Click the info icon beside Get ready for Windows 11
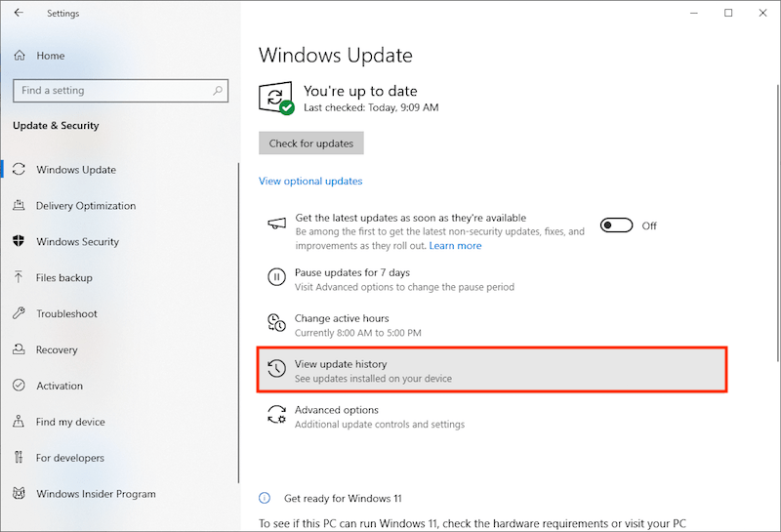The height and width of the screenshot is (532, 781). click(x=265, y=498)
